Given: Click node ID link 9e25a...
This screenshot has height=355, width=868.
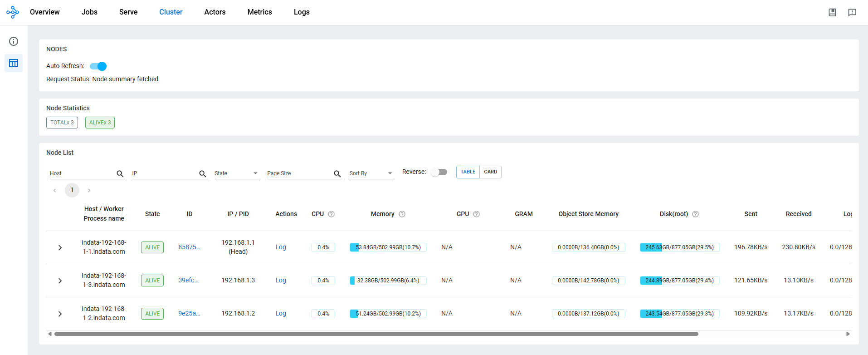Looking at the screenshot, I should coord(189,314).
